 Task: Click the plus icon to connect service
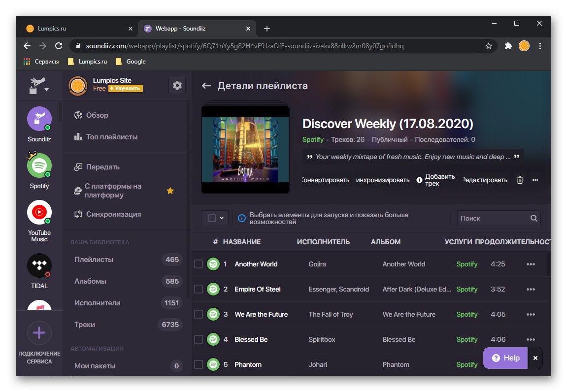tap(39, 333)
